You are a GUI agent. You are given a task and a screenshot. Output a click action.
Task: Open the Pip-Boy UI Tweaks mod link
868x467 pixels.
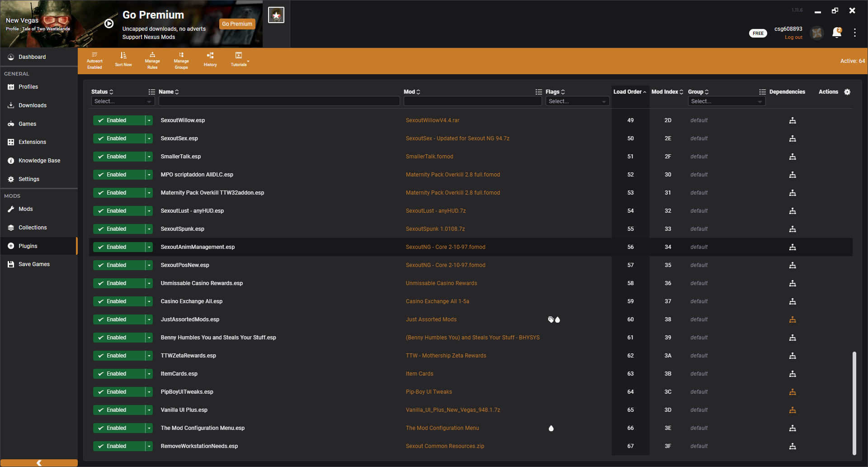(x=429, y=392)
